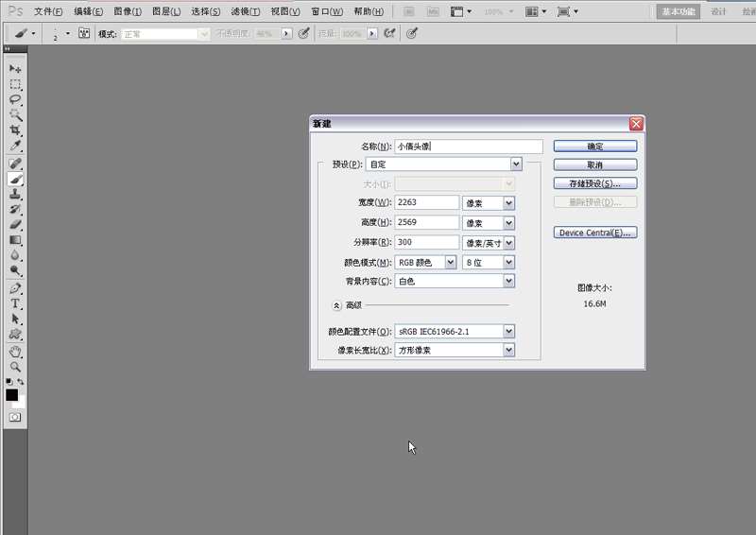Viewport: 756px width, 535px height.
Task: Open the 颜色模式 RGB color mode dropdown
Action: tap(451, 262)
